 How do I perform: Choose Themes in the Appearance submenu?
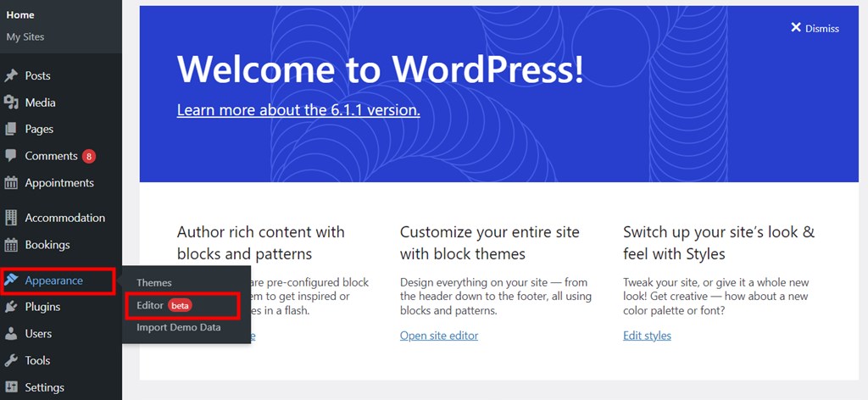154,283
